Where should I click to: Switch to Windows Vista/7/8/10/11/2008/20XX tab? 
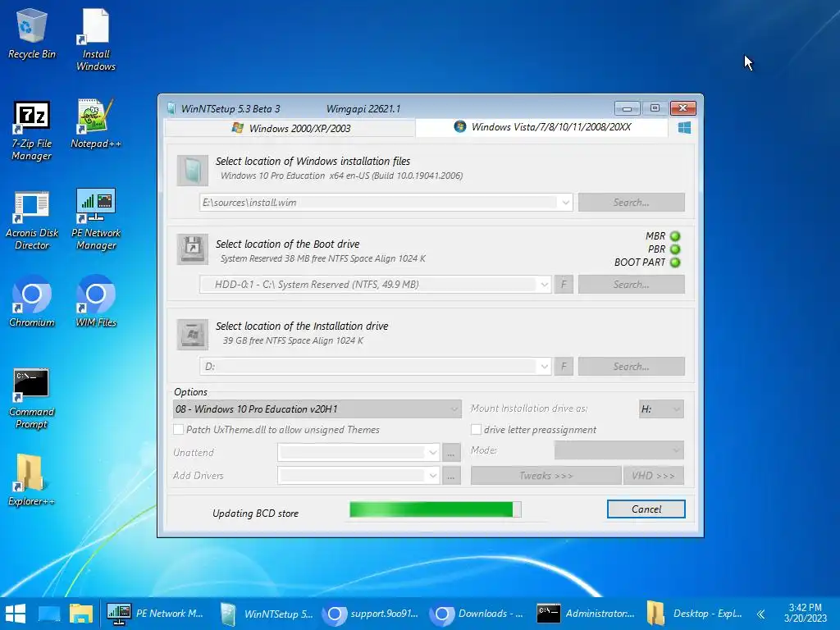coord(541,127)
